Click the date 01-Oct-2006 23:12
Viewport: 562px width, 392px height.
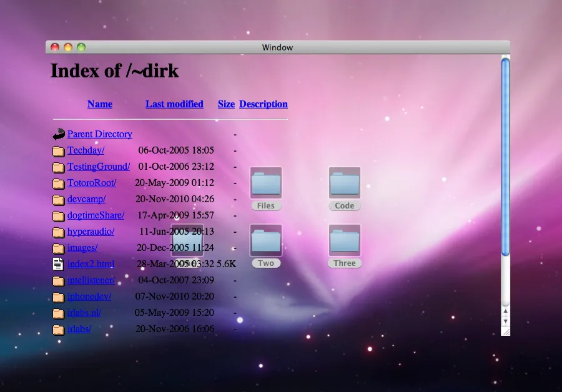coord(176,167)
